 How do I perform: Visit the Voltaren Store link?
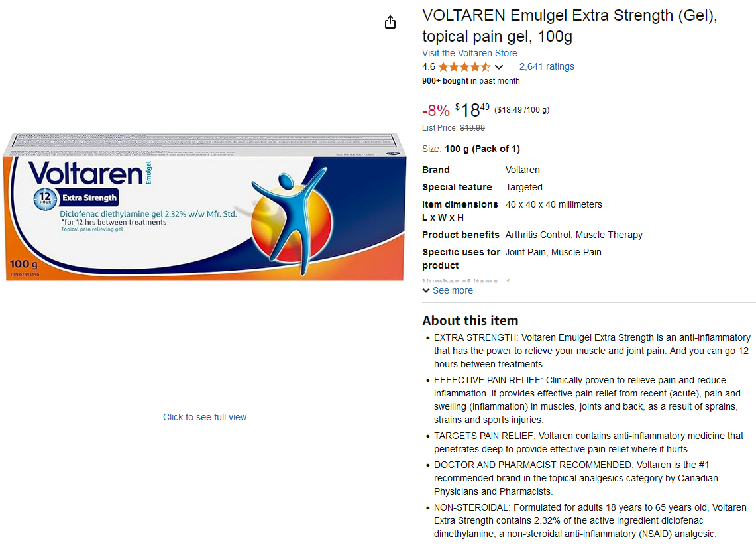470,53
